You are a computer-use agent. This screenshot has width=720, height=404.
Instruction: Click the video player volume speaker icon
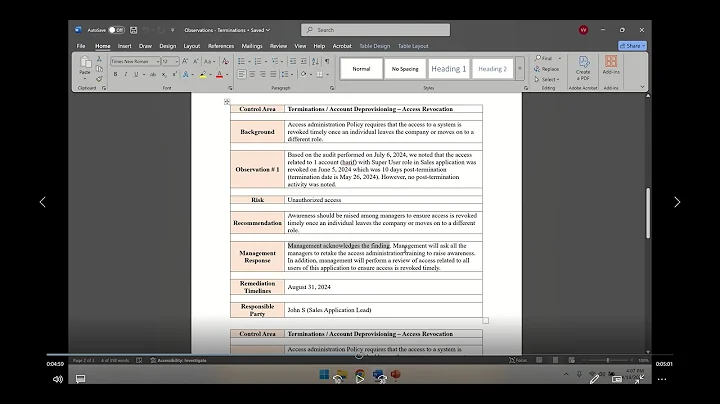[x=57, y=379]
